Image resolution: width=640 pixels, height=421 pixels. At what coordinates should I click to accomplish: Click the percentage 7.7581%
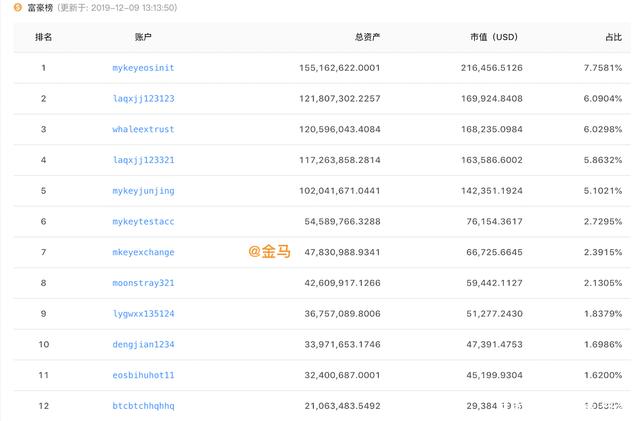[x=603, y=68]
